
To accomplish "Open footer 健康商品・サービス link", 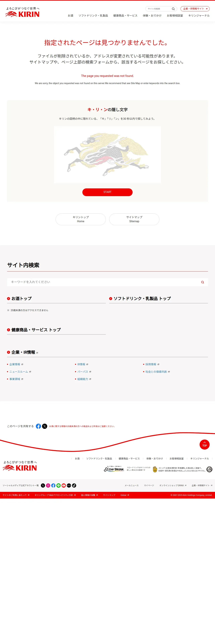I will (x=129, y=458).
